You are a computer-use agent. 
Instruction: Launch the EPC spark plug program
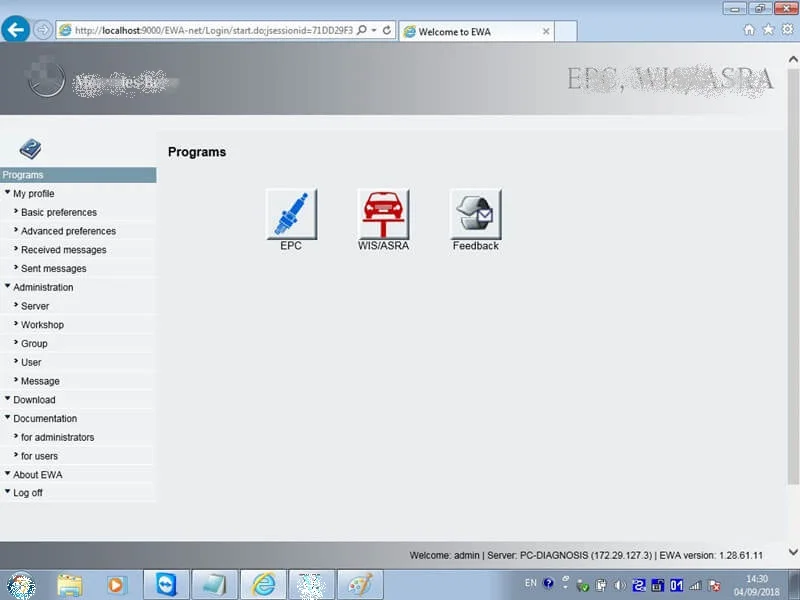(291, 214)
